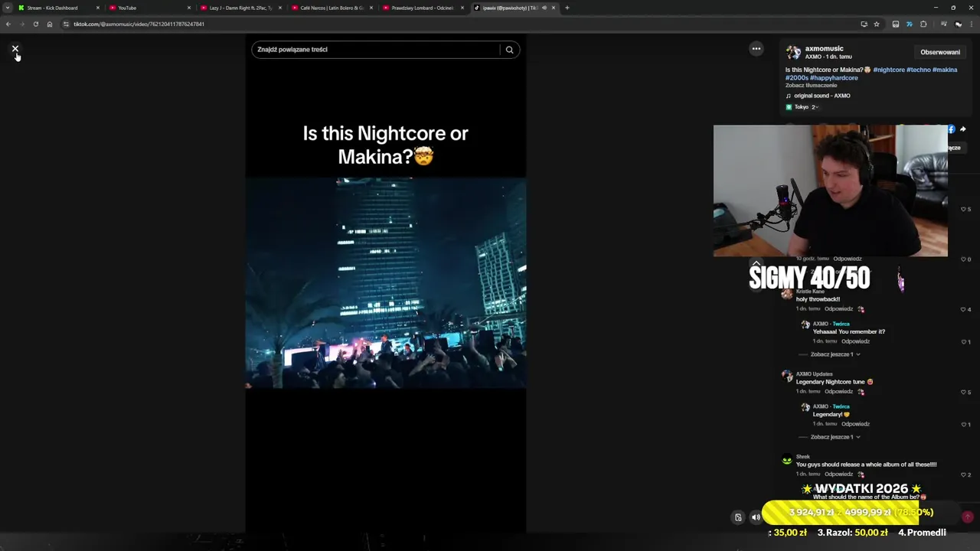Viewport: 980px width, 551px height.
Task: Close the YouTube tab
Action: (x=189, y=8)
